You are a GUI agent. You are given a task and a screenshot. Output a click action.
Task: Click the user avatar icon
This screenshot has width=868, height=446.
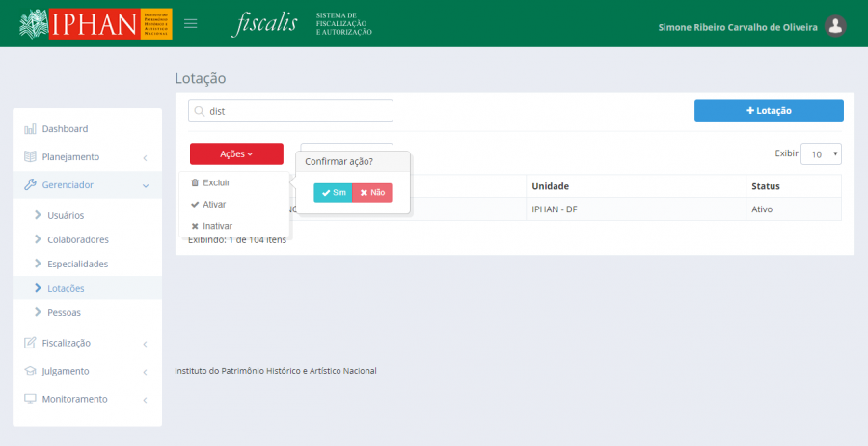click(836, 26)
